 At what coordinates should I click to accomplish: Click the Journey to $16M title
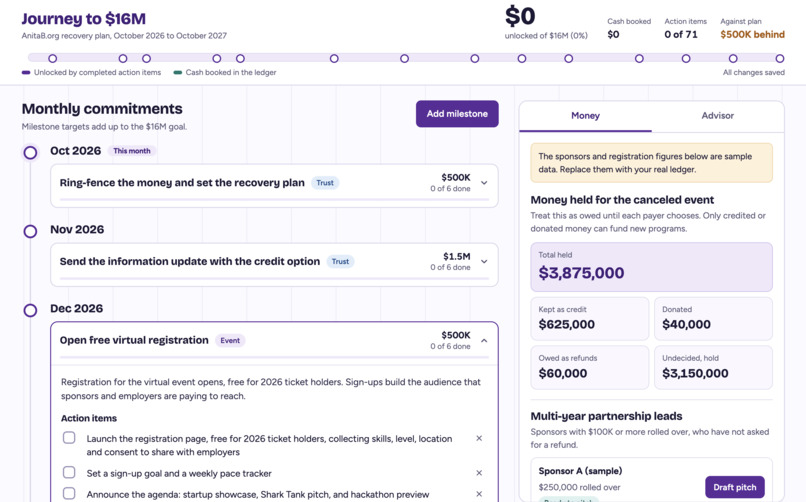pos(84,18)
